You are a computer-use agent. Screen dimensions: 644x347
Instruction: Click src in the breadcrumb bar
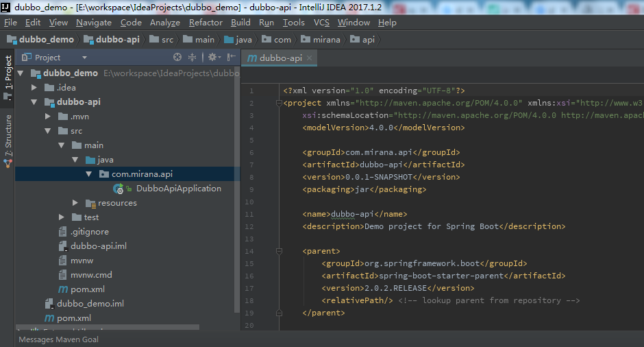point(162,40)
